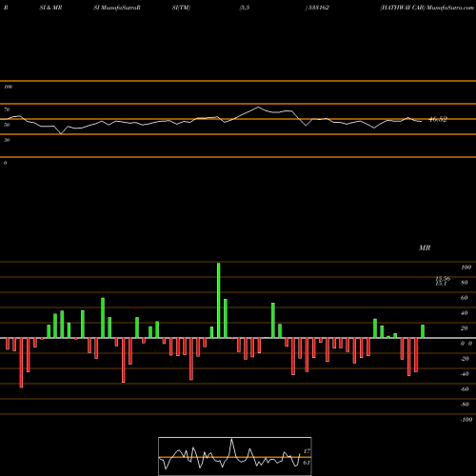Click the last green bar of the MR histogram
This screenshot has height=476, width=476.
423,331
